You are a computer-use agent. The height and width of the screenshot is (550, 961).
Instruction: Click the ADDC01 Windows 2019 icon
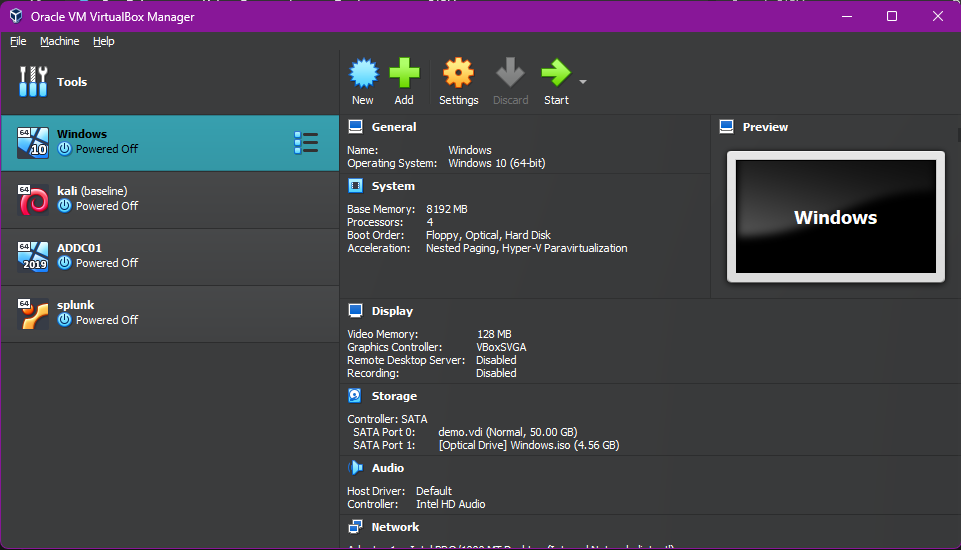(32, 257)
